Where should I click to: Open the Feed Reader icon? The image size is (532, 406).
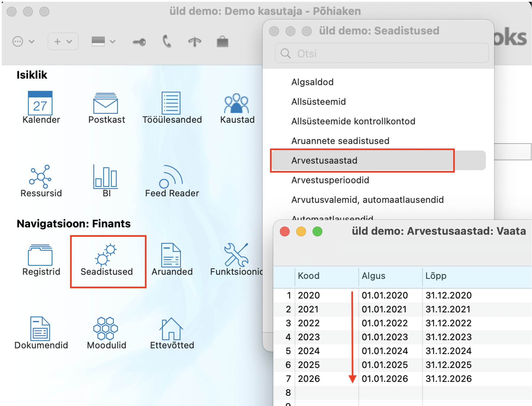(x=171, y=178)
